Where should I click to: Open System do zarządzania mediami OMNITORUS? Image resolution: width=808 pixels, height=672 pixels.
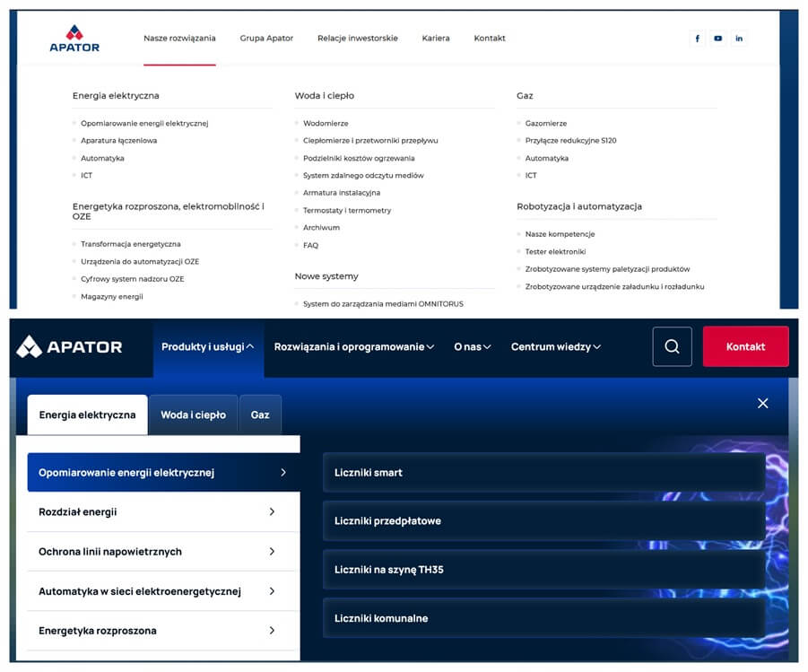click(383, 304)
